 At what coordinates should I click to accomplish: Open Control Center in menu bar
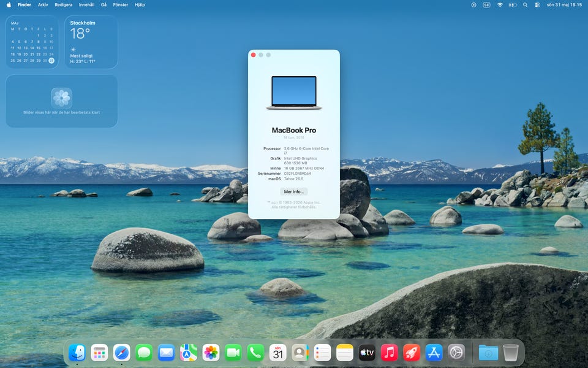point(537,5)
